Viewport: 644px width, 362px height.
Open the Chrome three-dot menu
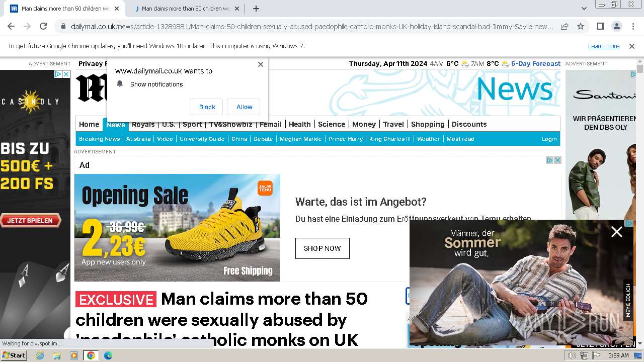coord(632,26)
